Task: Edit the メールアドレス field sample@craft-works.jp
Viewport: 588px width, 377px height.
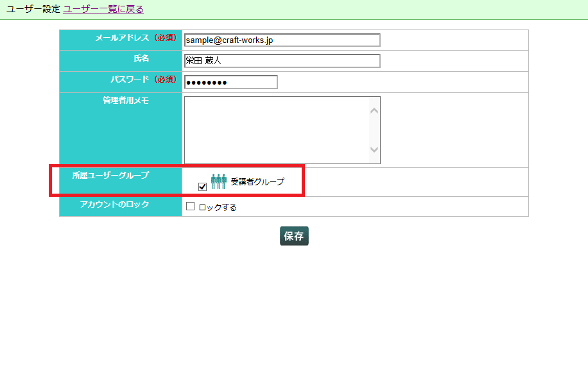Action: click(282, 40)
